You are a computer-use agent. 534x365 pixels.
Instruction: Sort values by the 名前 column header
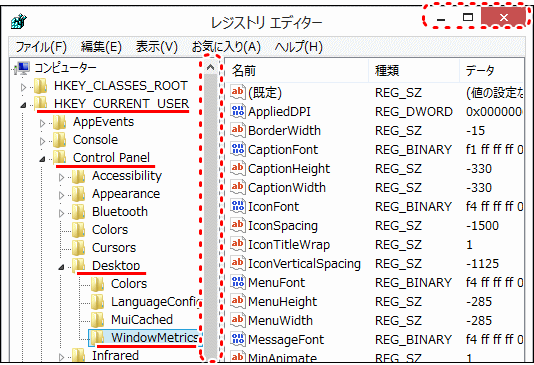click(296, 71)
